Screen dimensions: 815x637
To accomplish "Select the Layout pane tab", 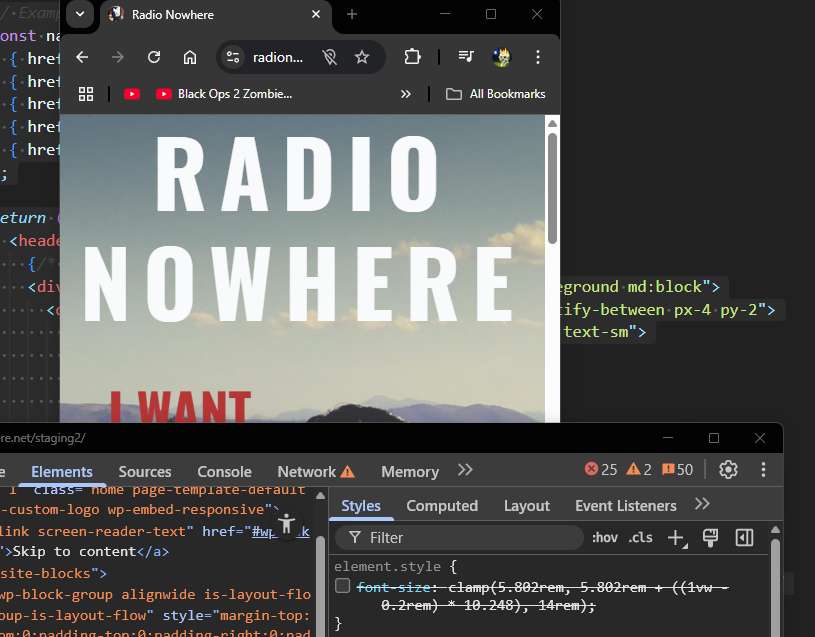I will [527, 506].
